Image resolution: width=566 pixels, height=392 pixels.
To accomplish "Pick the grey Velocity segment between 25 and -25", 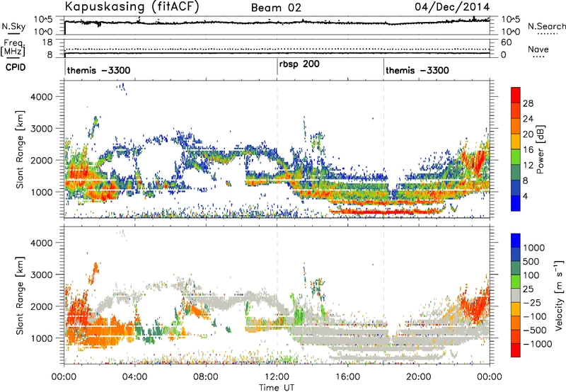I will [516, 295].
